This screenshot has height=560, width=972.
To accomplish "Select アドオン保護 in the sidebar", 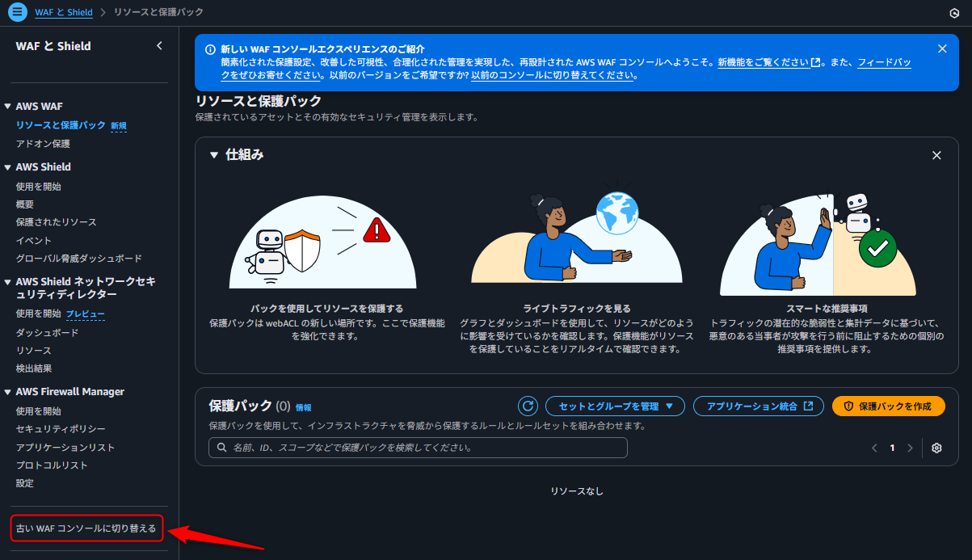I will (42, 143).
